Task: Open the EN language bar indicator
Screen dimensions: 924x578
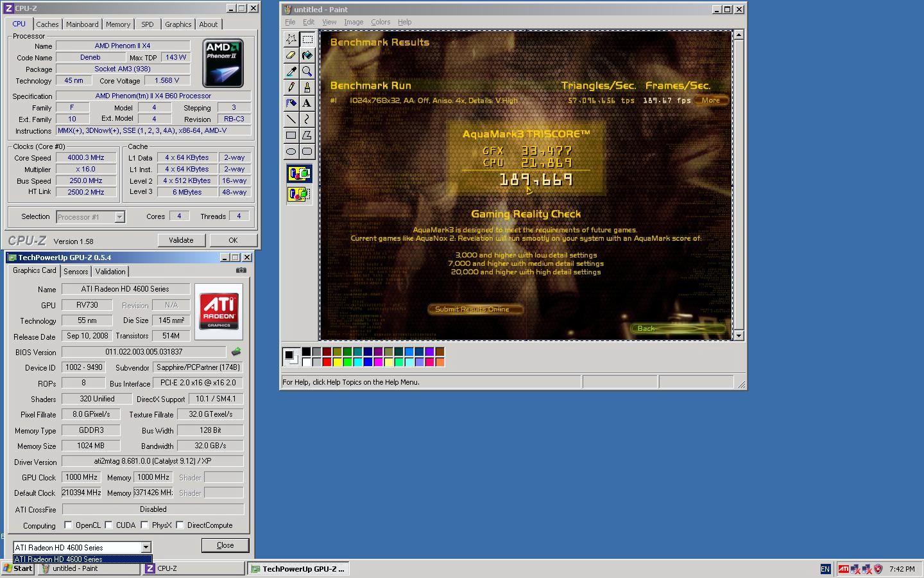Action: (825, 569)
